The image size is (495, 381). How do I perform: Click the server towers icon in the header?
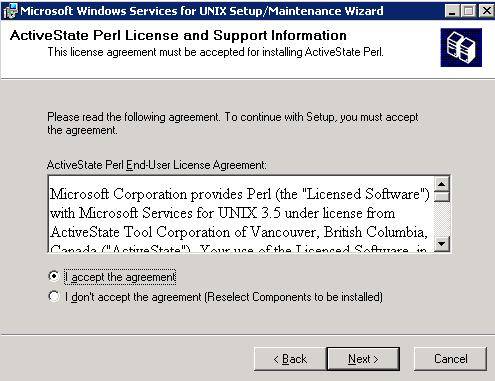pyautogui.click(x=461, y=47)
